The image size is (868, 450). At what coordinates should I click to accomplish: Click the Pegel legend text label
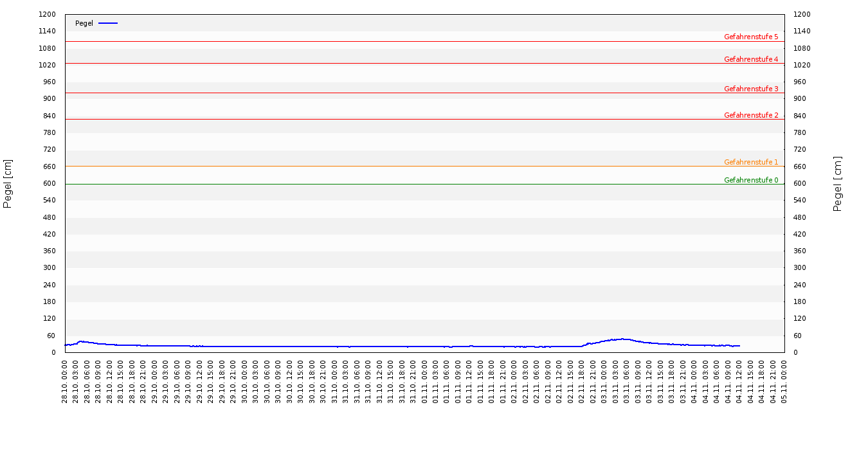pos(84,23)
